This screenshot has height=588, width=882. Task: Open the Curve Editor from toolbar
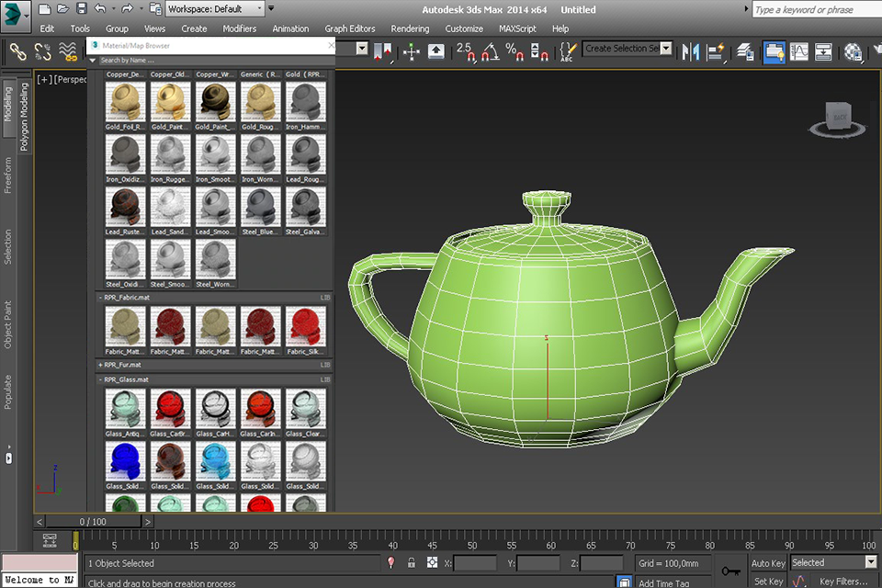(x=799, y=51)
